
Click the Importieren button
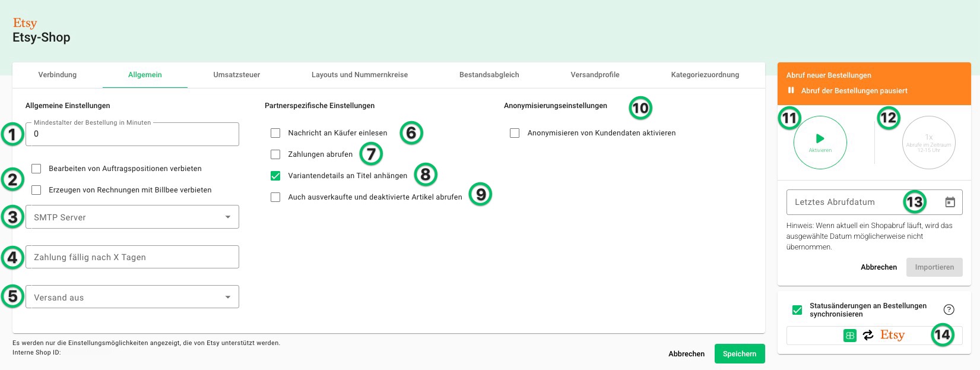click(934, 267)
